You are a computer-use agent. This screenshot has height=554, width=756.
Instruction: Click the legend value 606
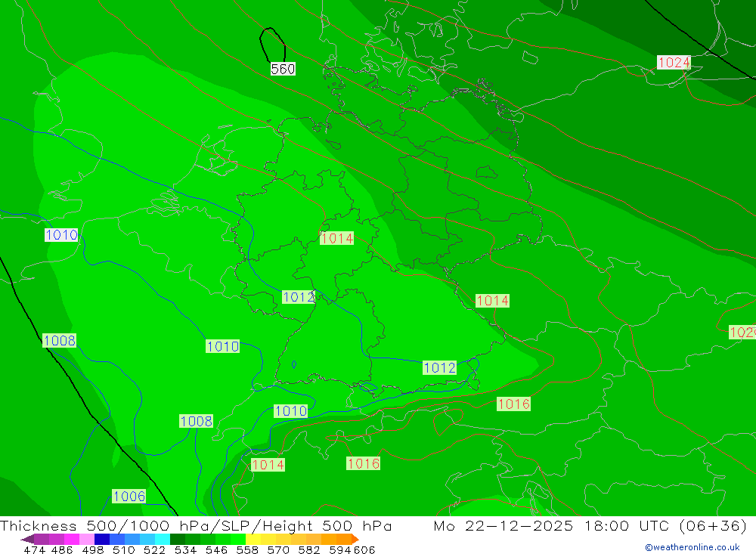pos(364,549)
